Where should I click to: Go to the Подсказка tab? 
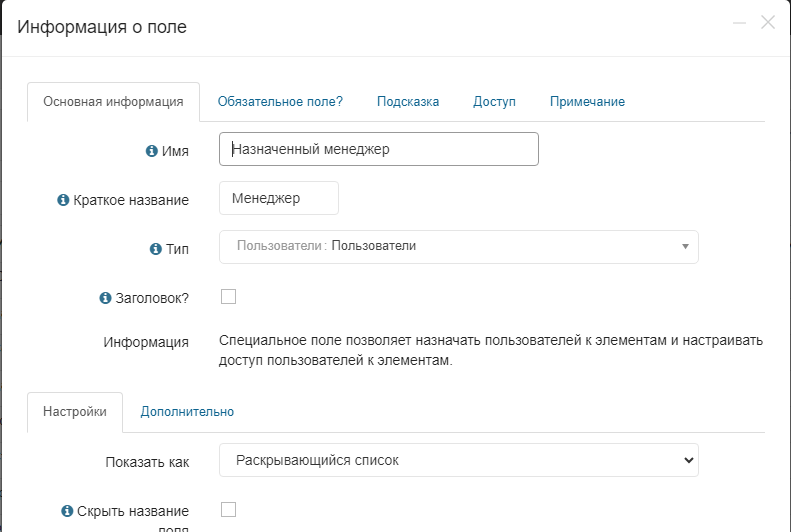[408, 102]
